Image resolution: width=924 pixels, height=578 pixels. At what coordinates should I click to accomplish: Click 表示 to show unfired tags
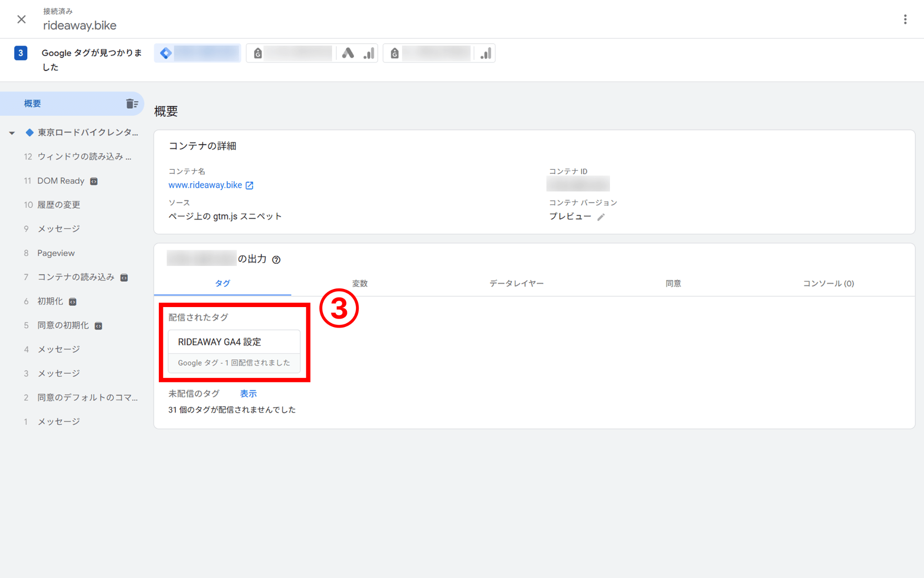248,393
